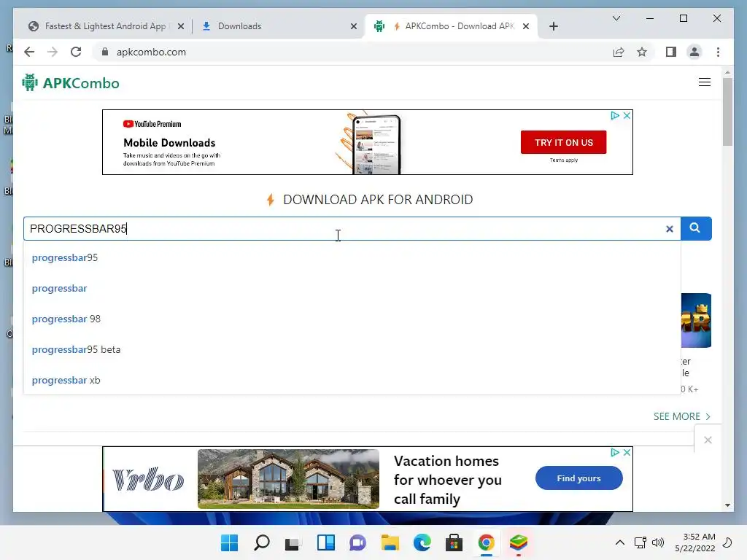Open Chrome's three-dot menu
The width and height of the screenshot is (747, 560).
(x=718, y=52)
